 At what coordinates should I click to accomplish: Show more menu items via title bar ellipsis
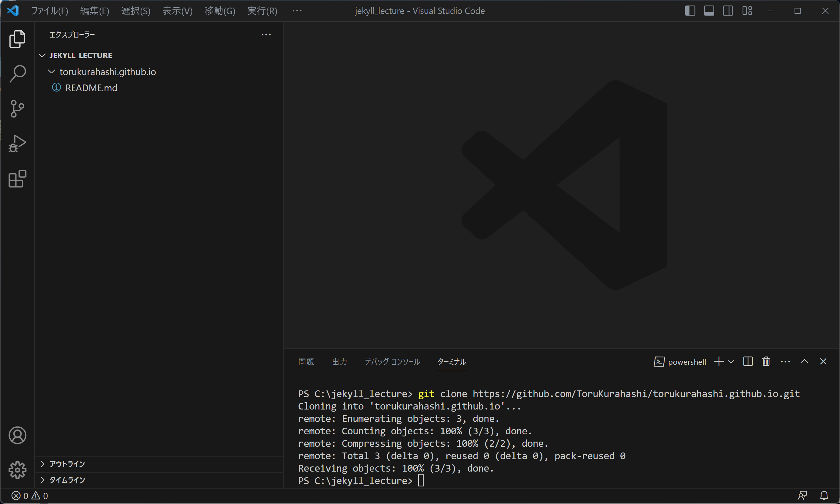coord(297,11)
